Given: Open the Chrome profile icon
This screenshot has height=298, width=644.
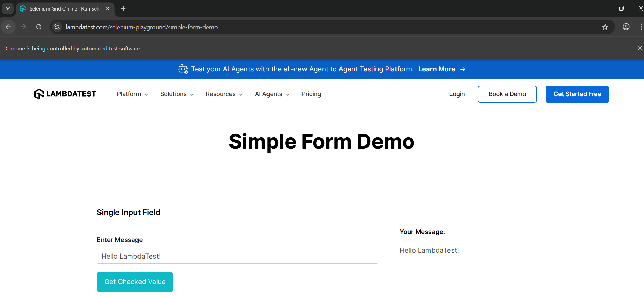Looking at the screenshot, I should pyautogui.click(x=626, y=27).
